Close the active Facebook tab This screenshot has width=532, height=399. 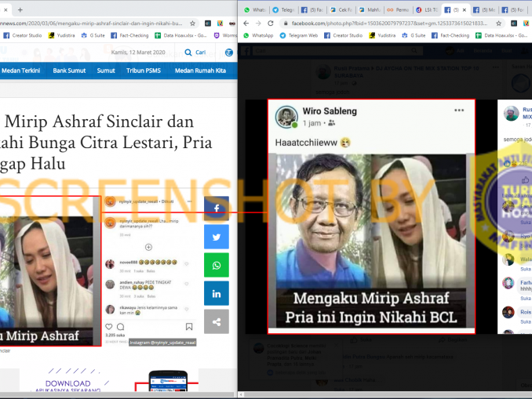coord(465,10)
